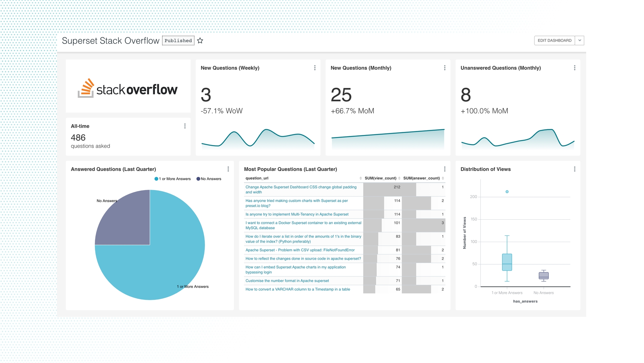
Task: Open Answered Questions chart three-dot menu
Action: click(x=228, y=169)
